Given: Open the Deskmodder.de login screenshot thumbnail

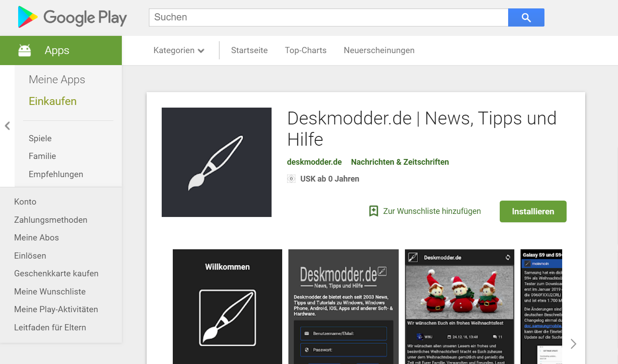Looking at the screenshot, I should point(343,306).
